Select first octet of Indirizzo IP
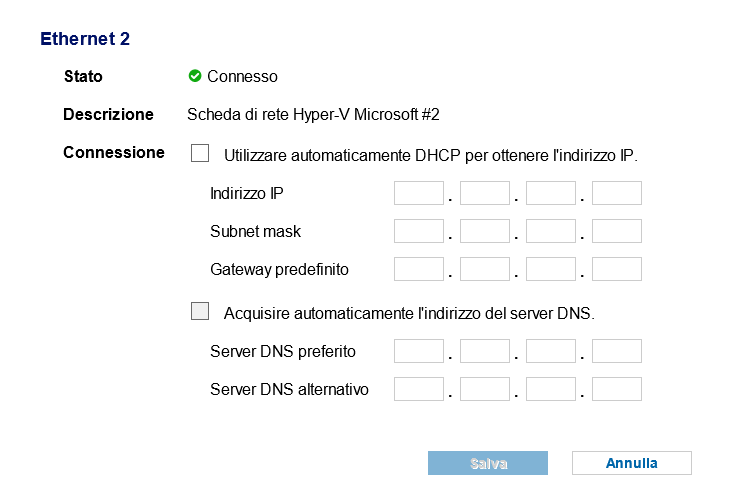Viewport: 732px width, 499px height. point(419,193)
